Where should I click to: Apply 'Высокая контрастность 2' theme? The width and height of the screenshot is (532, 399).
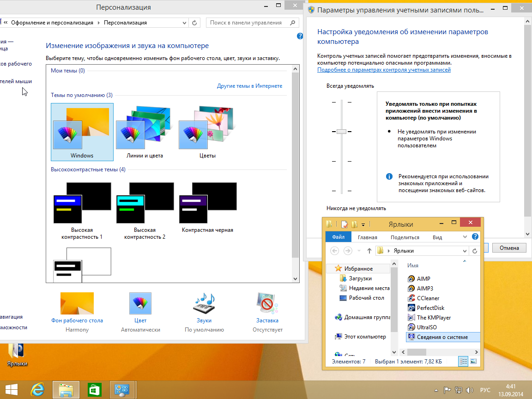coord(145,211)
